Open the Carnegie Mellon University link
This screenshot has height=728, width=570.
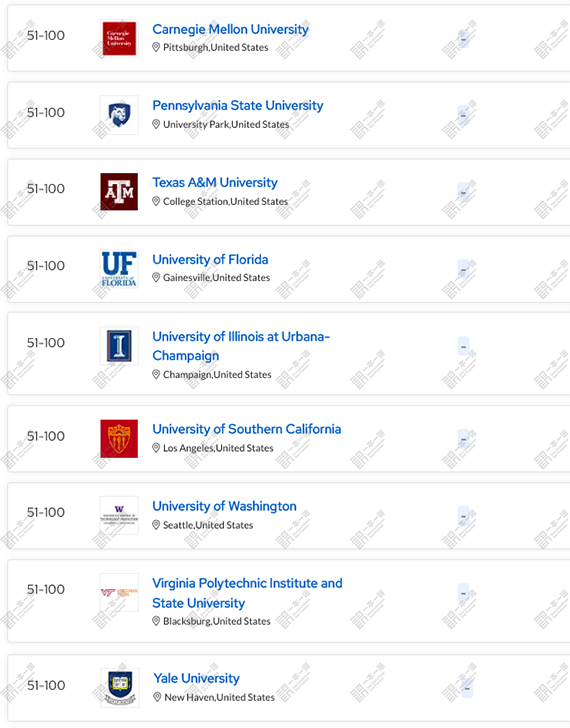230,29
